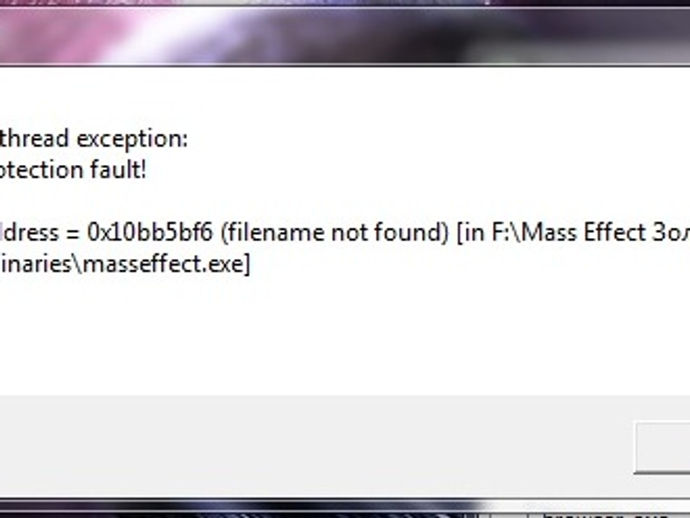Image resolution: width=690 pixels, height=518 pixels.
Task: Click the words "not found)" in the message
Action: (x=389, y=233)
